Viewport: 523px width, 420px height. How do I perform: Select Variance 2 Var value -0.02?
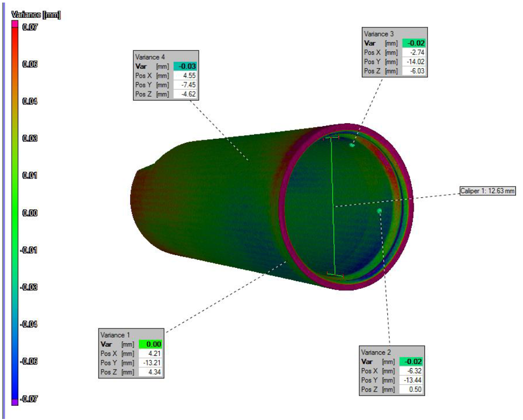pyautogui.click(x=411, y=362)
